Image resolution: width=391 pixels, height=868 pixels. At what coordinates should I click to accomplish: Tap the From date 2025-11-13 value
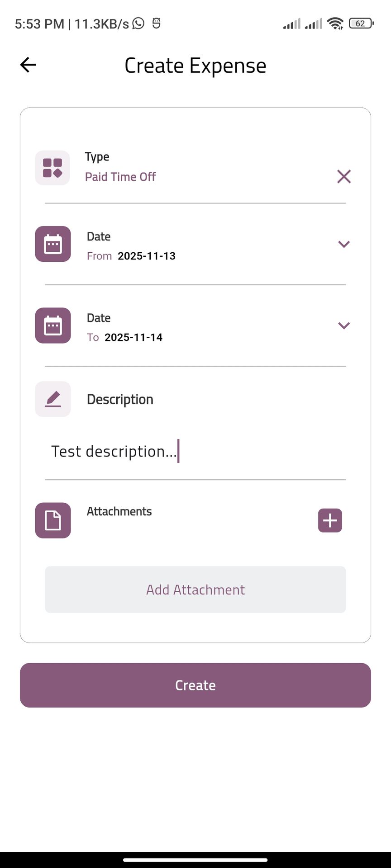click(146, 256)
